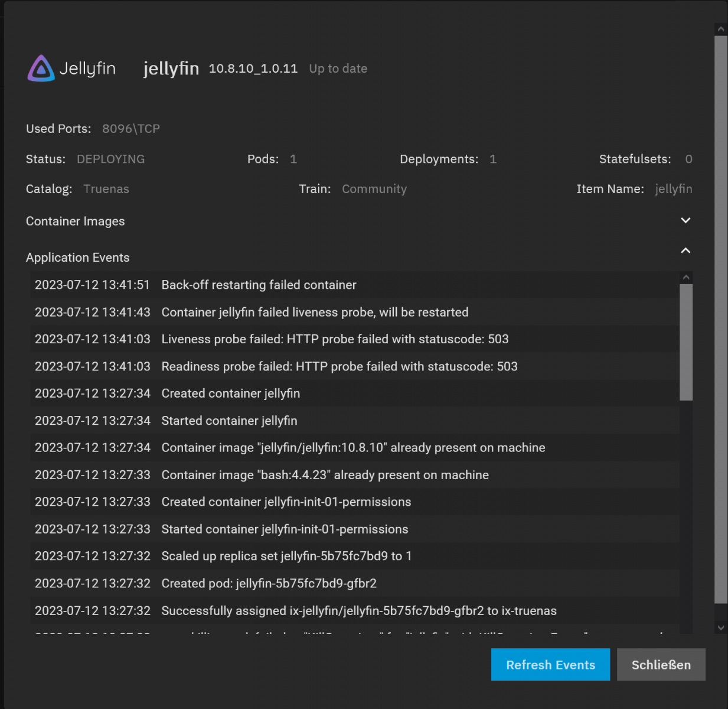The image size is (728, 709).
Task: Select the 'Started container jellyfin' event
Action: click(x=354, y=421)
